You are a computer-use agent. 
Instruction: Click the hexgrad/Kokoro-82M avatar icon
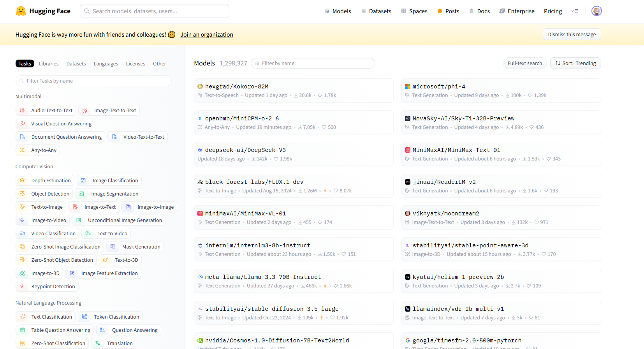click(x=200, y=86)
